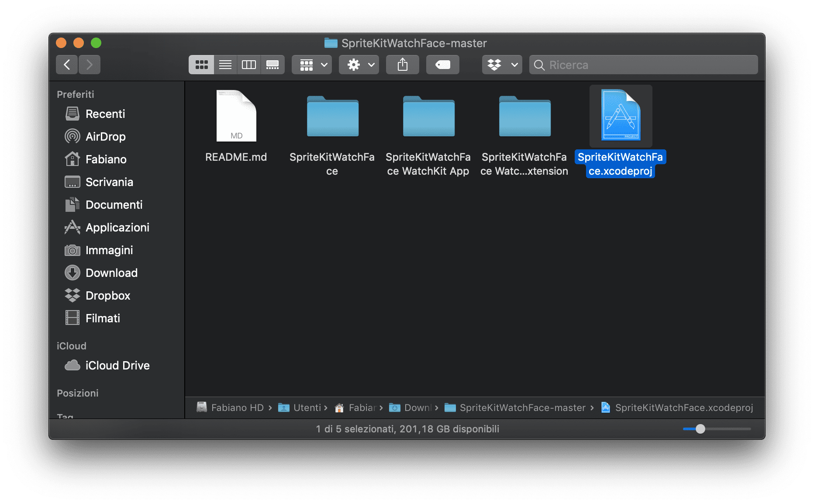This screenshot has width=814, height=504.
Task: Open the Dropbox toolbar dropdown
Action: [x=502, y=65]
